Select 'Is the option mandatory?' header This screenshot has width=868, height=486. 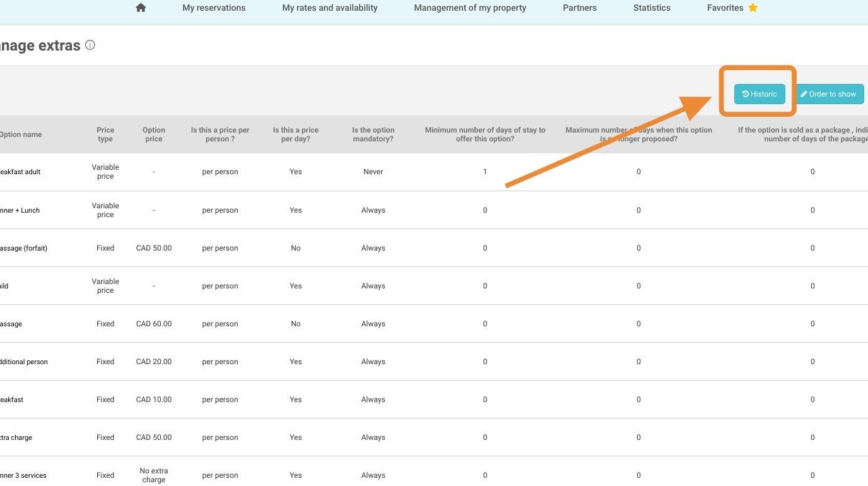coord(373,134)
